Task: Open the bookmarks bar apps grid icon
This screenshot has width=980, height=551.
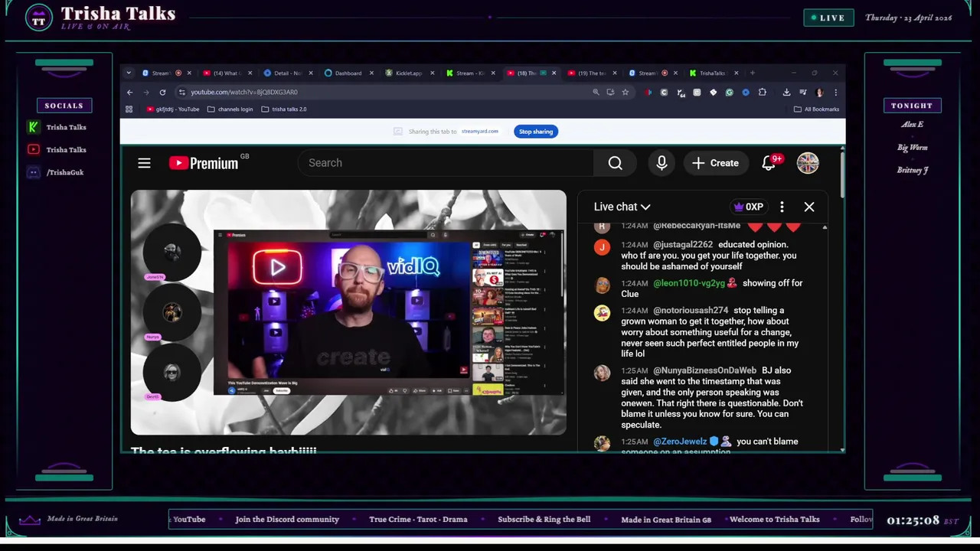Action: (129, 109)
